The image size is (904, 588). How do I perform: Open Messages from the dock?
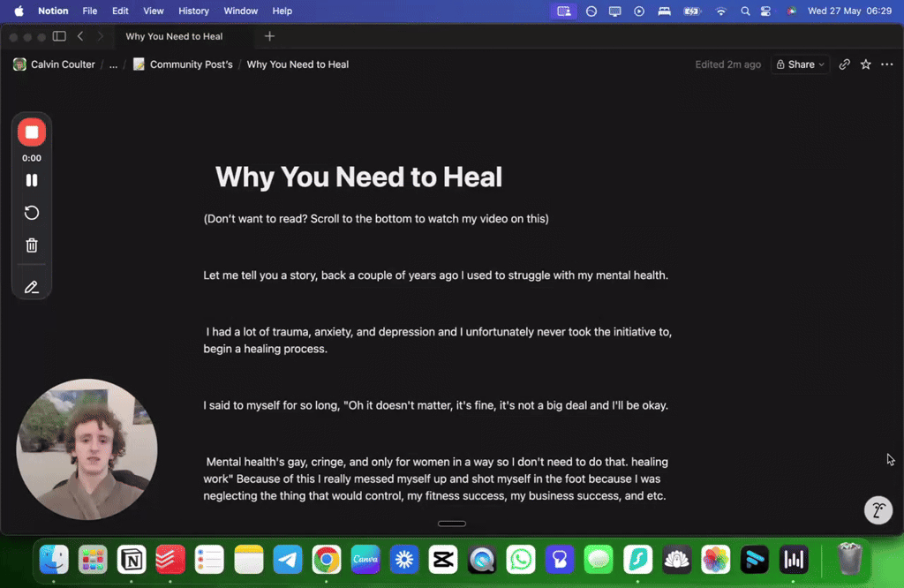599,559
